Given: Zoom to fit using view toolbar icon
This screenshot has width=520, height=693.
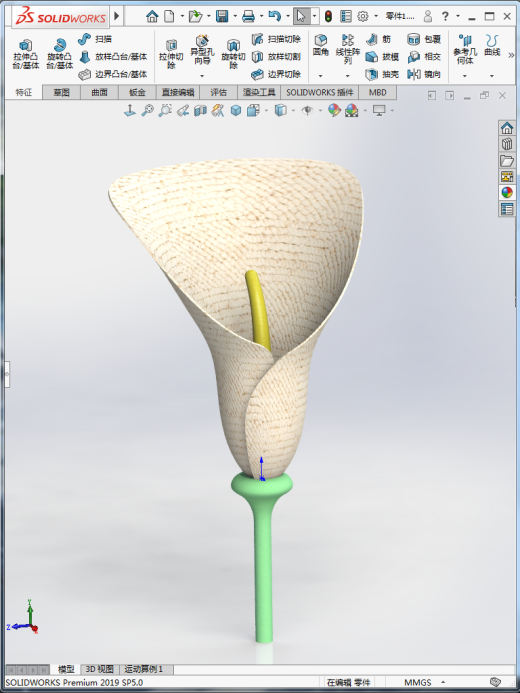Looking at the screenshot, I should click(x=147, y=110).
